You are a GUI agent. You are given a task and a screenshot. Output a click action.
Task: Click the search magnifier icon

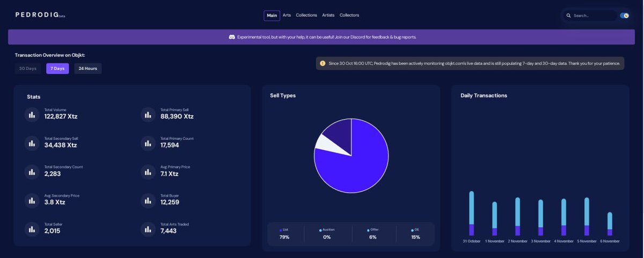pos(568,16)
